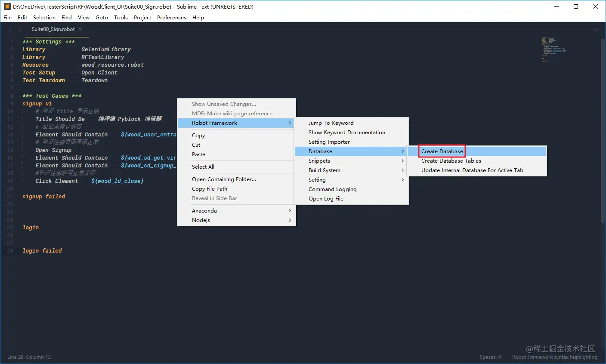606x364 pixels.
Task: Click 'Title Should Be' keyword
Action: [x=60, y=119]
